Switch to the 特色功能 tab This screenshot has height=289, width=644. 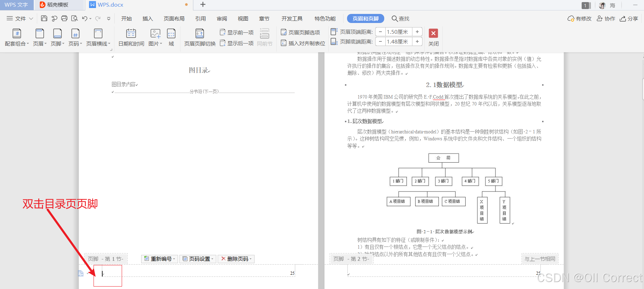tap(325, 18)
